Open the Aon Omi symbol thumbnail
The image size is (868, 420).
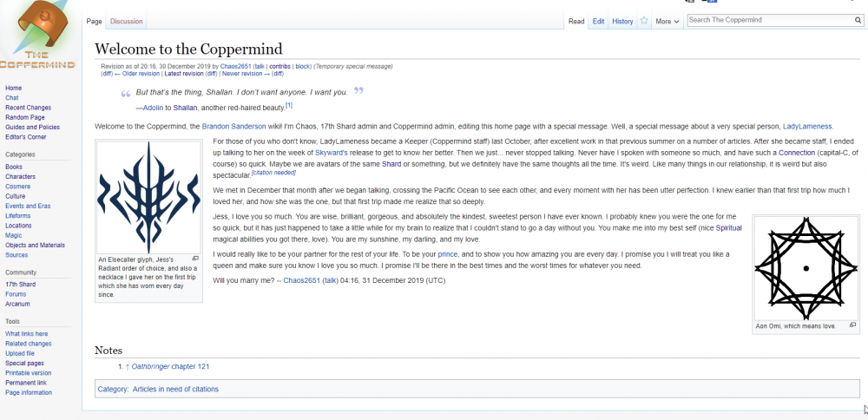click(806, 268)
